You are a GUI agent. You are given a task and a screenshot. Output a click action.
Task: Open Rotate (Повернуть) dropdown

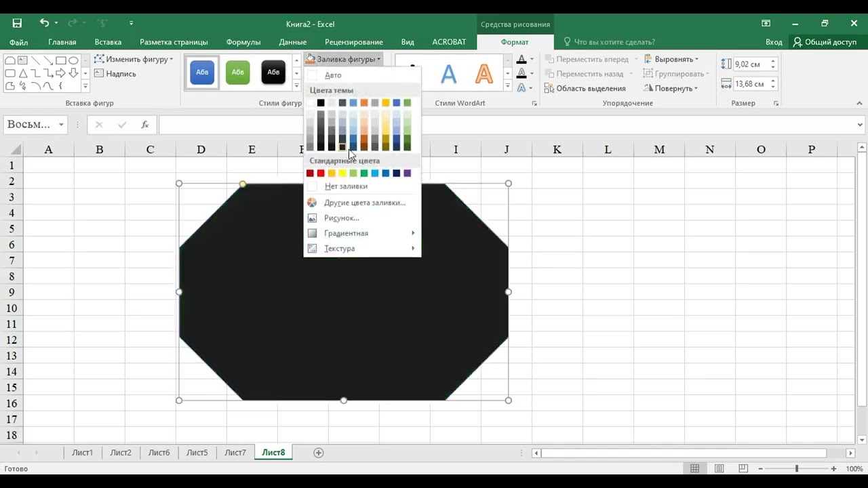671,88
